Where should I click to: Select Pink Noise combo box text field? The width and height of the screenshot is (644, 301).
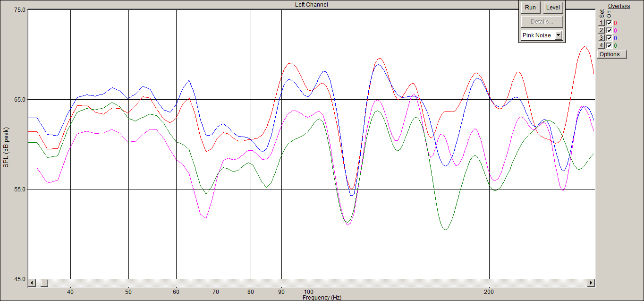click(x=538, y=35)
